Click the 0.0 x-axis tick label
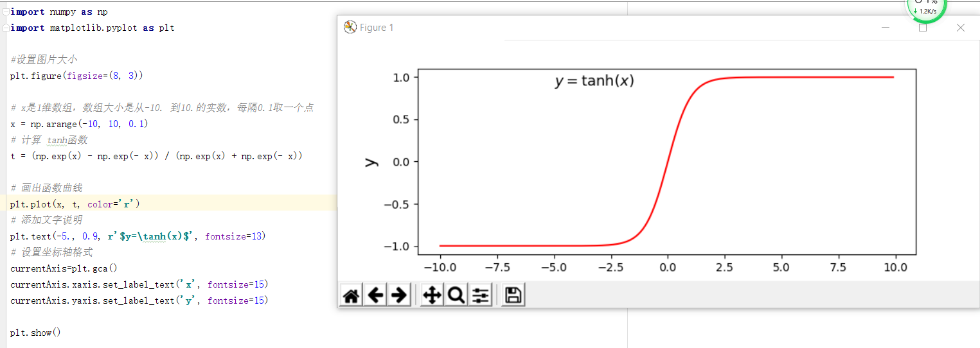 668,267
